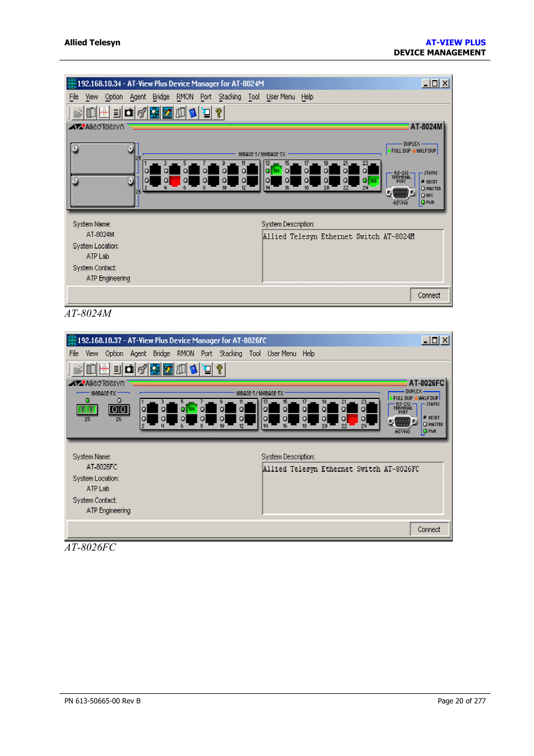
Task: Click the yellow question mark help icon in AT-8026FC toolbar
Action: coord(219,369)
